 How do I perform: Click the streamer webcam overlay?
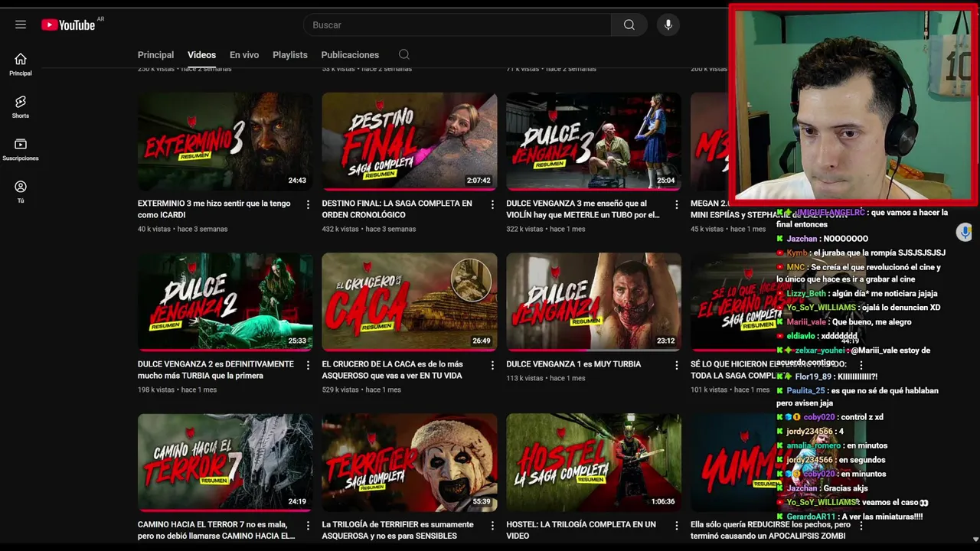(x=854, y=106)
